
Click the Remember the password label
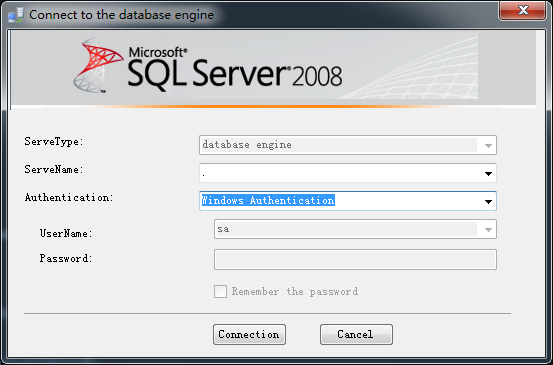tap(295, 292)
